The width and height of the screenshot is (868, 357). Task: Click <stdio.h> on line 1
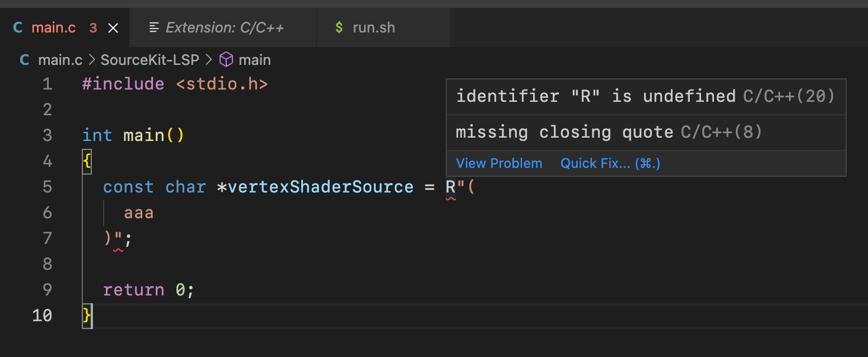(x=222, y=84)
